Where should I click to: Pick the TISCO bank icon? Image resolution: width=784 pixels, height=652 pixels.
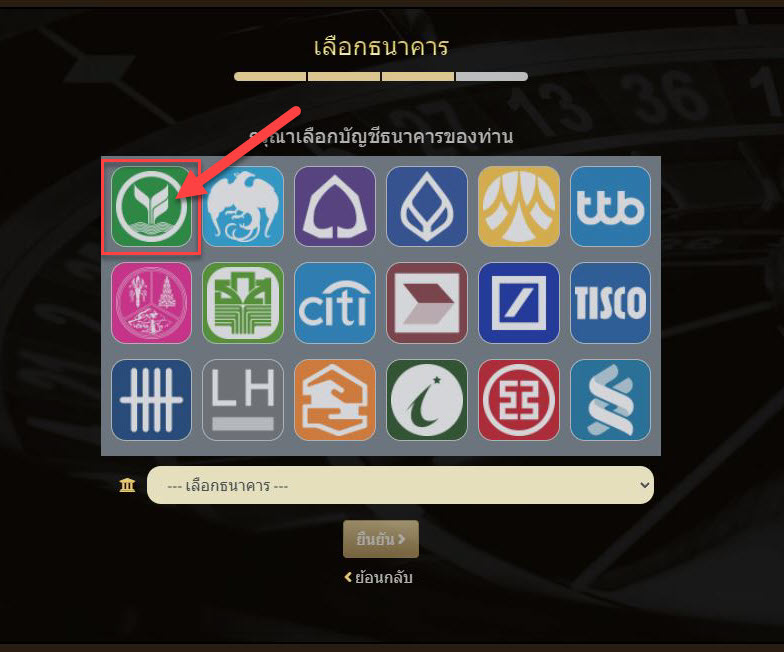pyautogui.click(x=610, y=303)
